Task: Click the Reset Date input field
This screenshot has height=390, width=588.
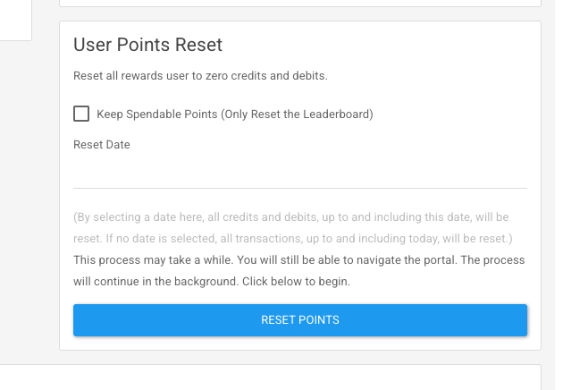Action: click(x=299, y=173)
